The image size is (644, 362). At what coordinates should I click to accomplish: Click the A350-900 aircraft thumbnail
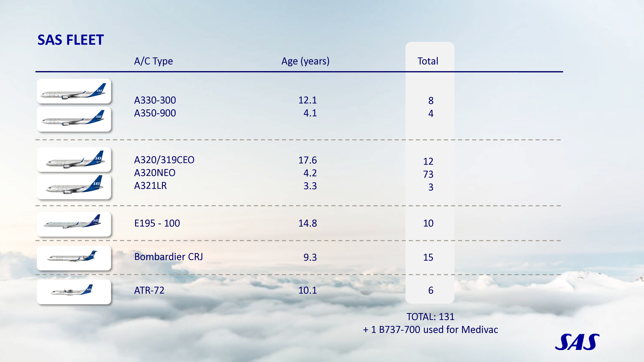pyautogui.click(x=74, y=119)
